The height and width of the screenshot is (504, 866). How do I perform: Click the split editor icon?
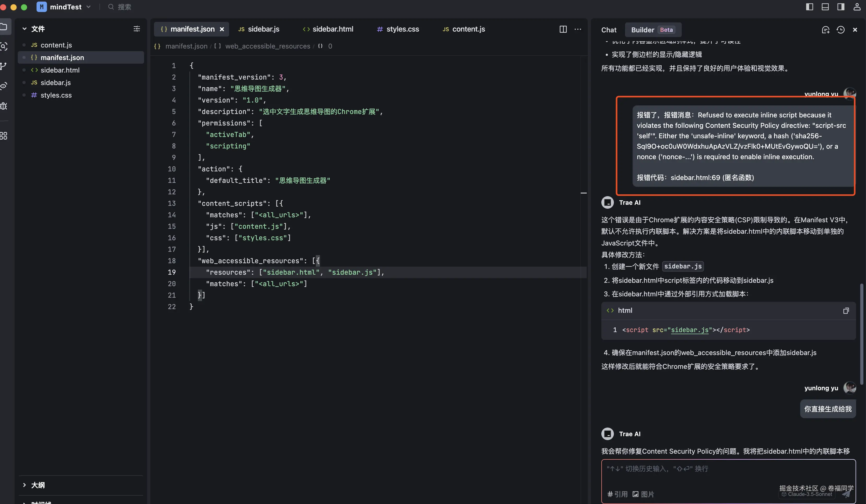[563, 29]
